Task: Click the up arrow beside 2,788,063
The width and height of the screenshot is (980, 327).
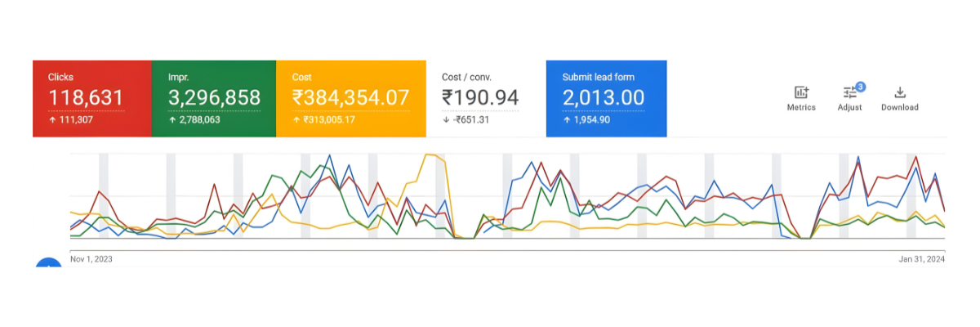Action: [x=171, y=119]
